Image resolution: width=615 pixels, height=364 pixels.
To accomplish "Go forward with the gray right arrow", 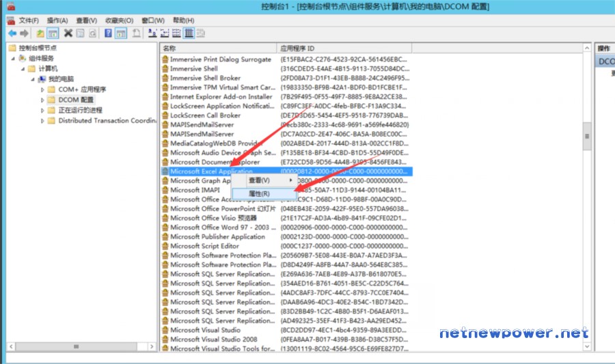I will click(25, 33).
